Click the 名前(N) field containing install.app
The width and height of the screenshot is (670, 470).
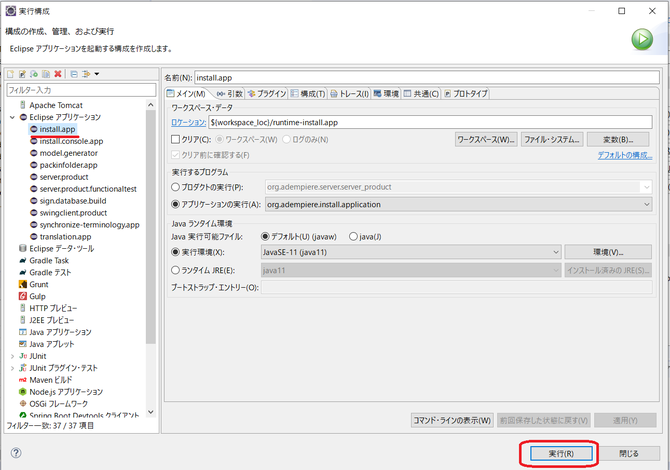[x=427, y=78]
